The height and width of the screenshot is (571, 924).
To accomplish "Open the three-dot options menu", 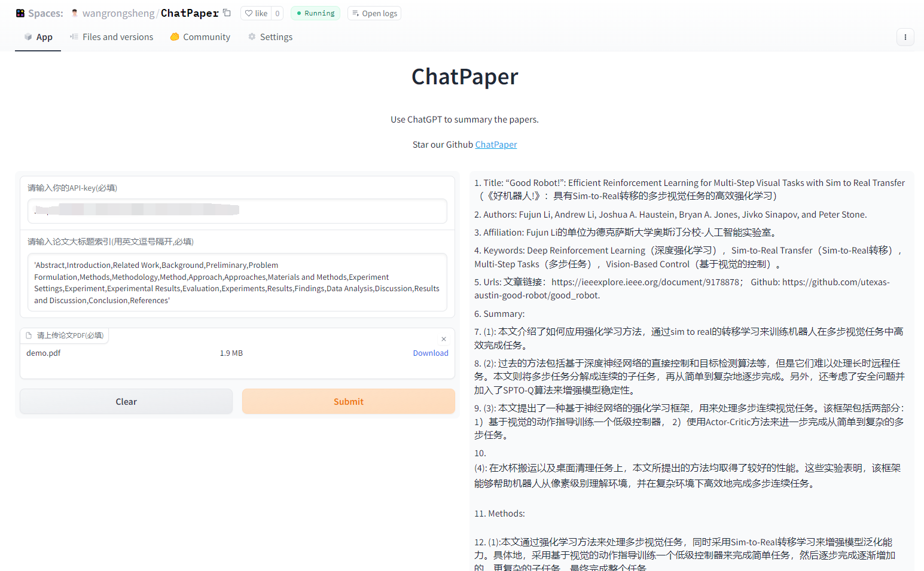I will (x=905, y=37).
